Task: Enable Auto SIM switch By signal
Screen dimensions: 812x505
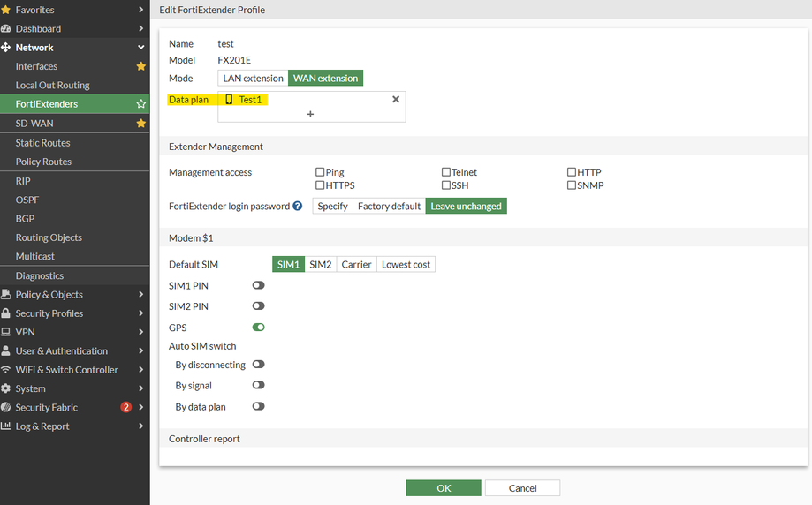Action: [258, 385]
